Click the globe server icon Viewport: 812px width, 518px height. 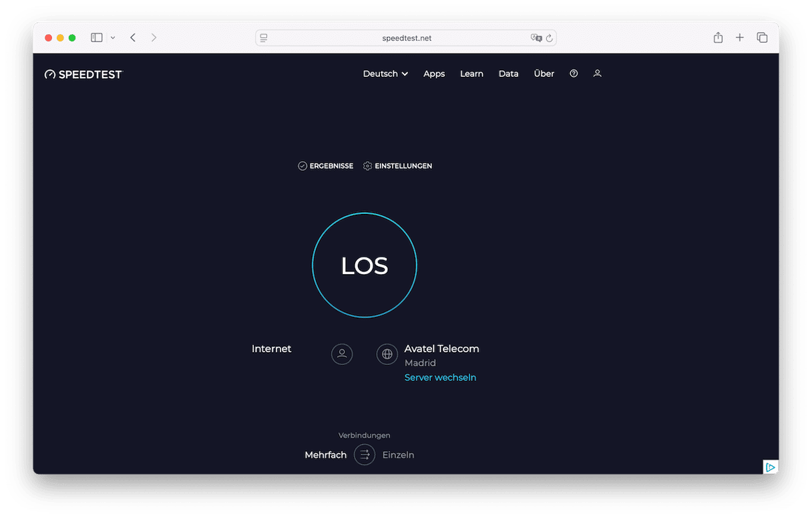pyautogui.click(x=387, y=354)
